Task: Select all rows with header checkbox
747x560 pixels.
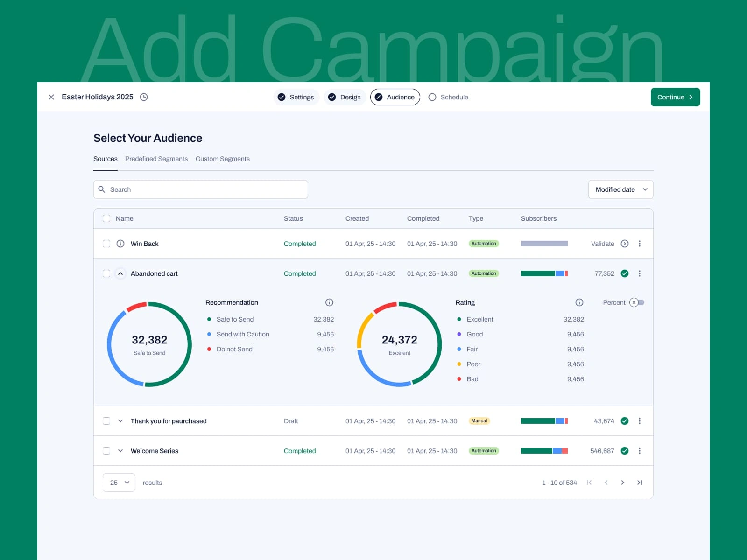Action: 106,218
